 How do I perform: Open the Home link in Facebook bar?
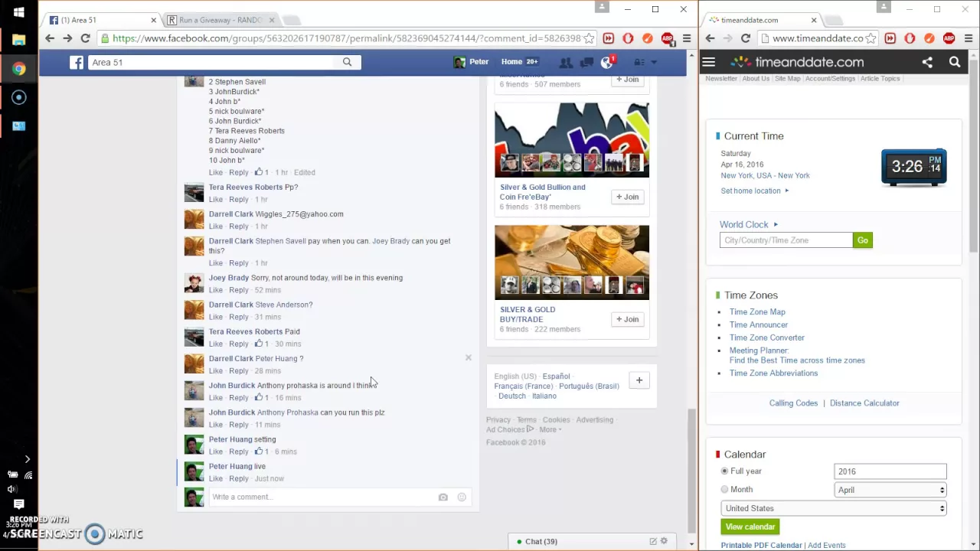coord(511,62)
